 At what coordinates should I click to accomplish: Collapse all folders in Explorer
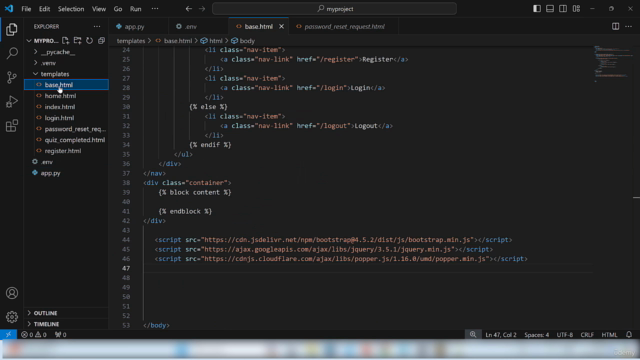(x=101, y=40)
